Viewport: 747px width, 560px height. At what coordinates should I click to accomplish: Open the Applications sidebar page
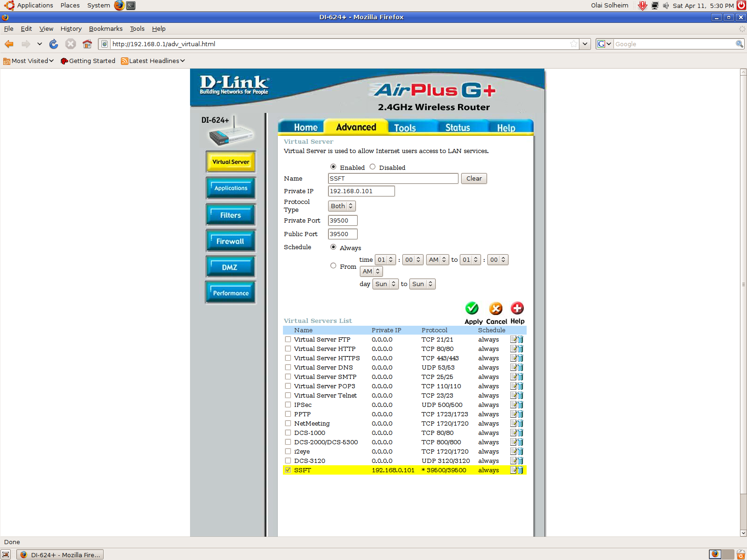click(231, 188)
